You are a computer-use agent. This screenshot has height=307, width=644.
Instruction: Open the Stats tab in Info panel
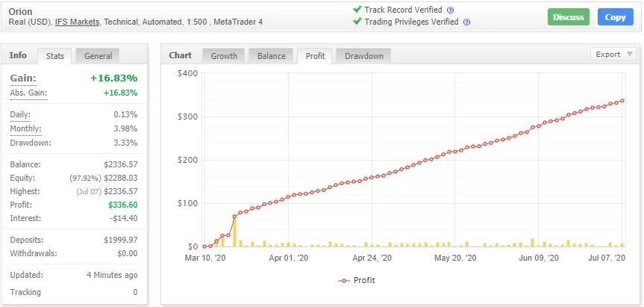[x=55, y=56]
